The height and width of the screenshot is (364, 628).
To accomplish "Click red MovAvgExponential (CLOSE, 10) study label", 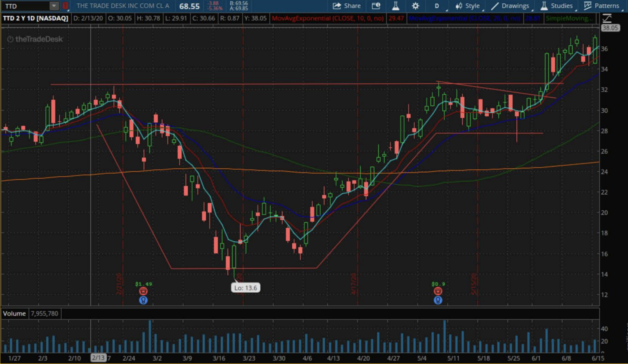I will (x=327, y=18).
